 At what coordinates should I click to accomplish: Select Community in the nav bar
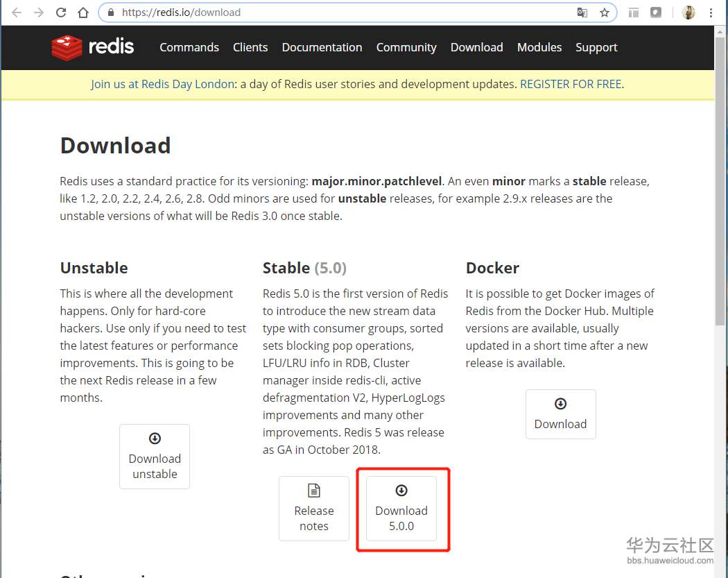406,48
